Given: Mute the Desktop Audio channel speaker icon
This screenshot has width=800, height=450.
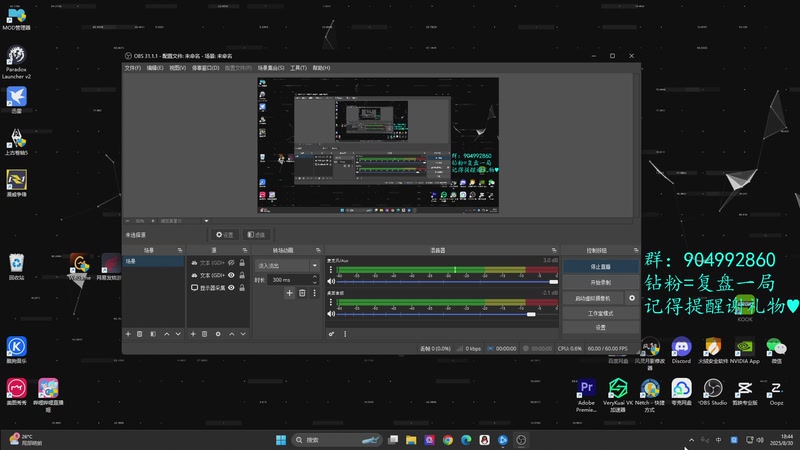Looking at the screenshot, I should pyautogui.click(x=331, y=314).
